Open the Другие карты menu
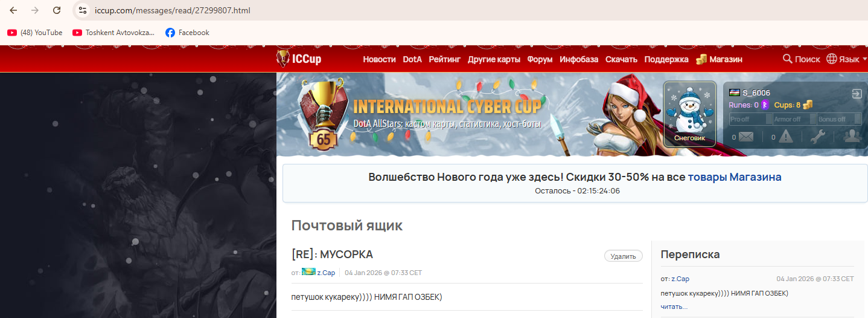 [x=494, y=59]
